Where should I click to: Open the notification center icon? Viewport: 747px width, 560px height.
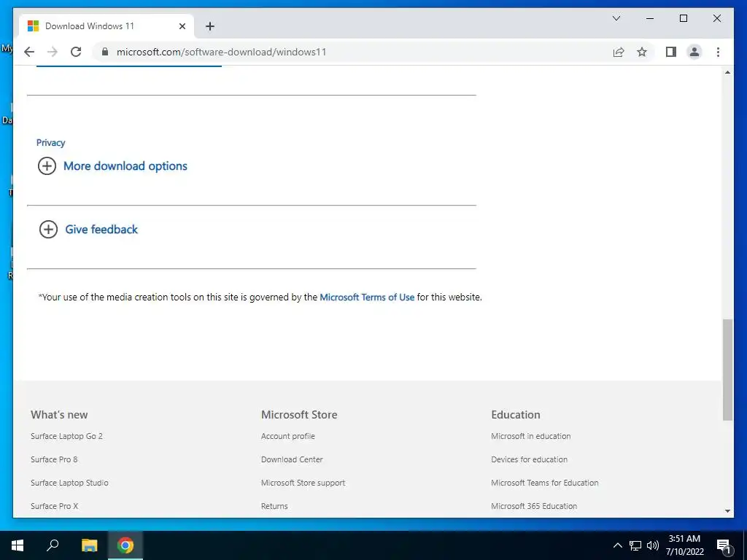coord(724,545)
